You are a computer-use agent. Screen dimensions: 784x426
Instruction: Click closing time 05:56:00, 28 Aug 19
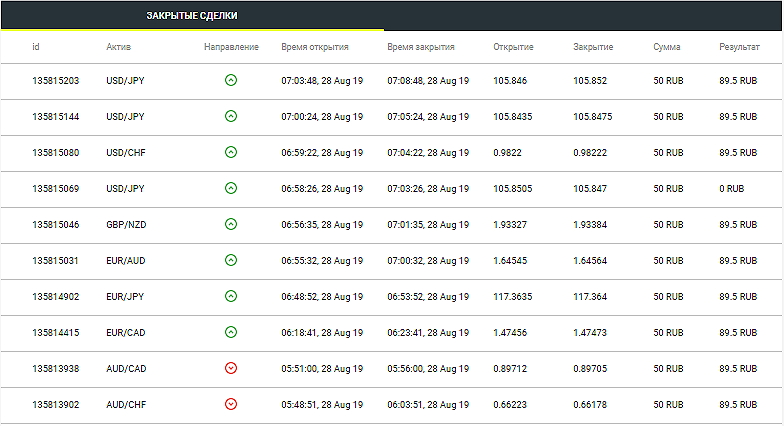tap(428, 368)
